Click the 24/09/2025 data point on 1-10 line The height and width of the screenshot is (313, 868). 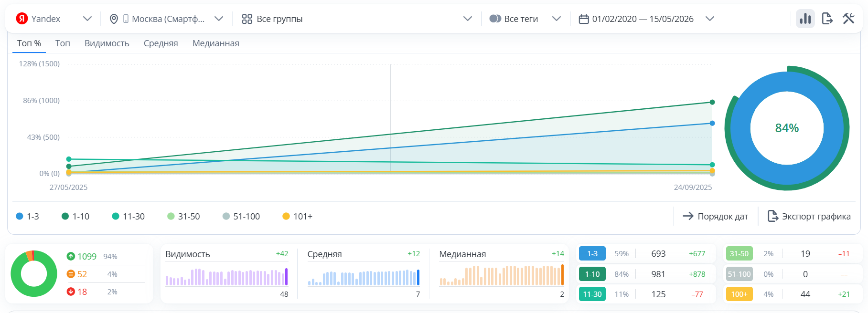pyautogui.click(x=712, y=102)
